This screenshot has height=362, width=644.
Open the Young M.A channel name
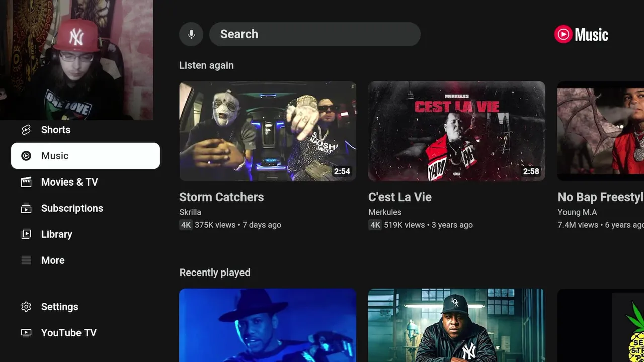pyautogui.click(x=577, y=212)
